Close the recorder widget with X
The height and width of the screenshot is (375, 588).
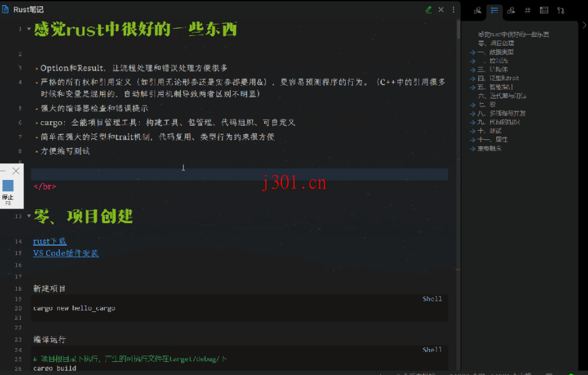point(16,171)
